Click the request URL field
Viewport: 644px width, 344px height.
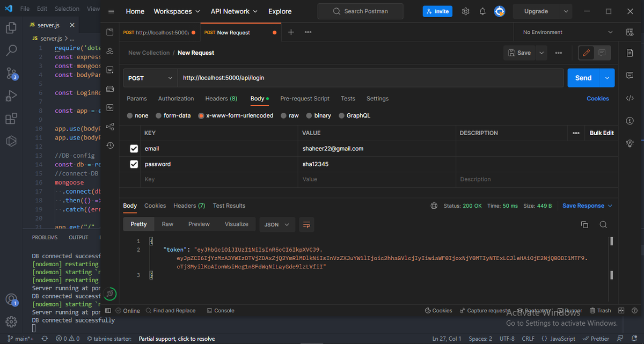click(x=370, y=78)
